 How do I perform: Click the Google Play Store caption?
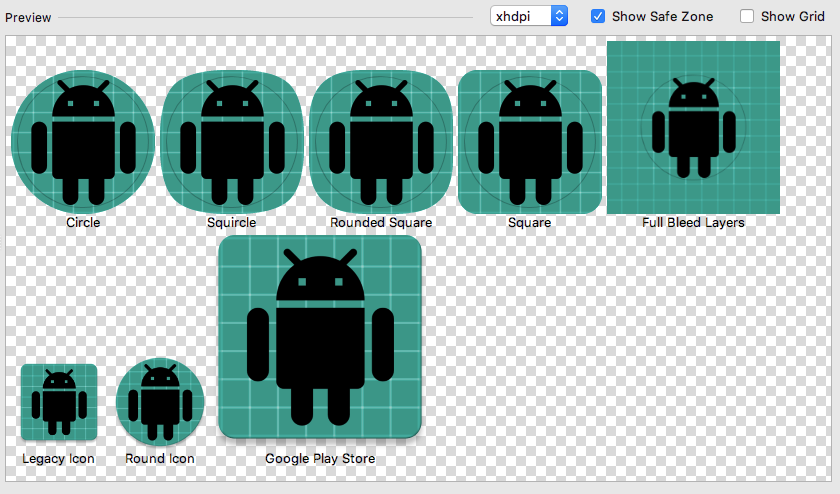320,459
